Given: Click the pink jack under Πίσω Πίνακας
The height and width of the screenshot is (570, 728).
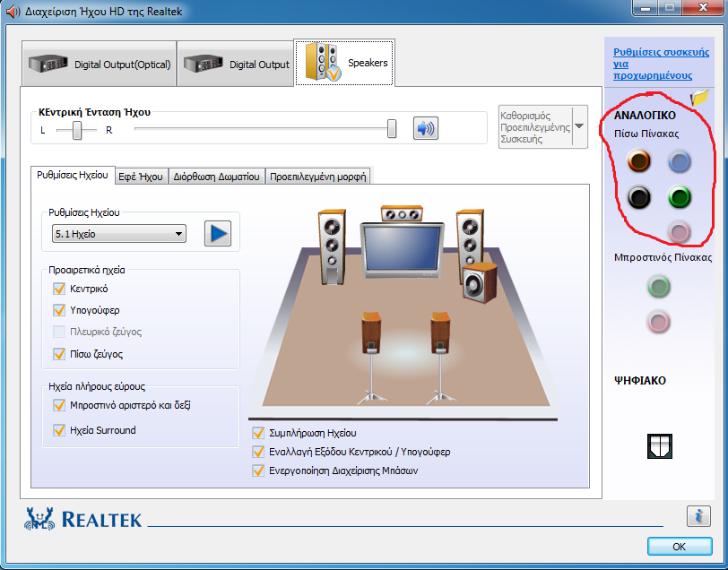Looking at the screenshot, I should point(680,231).
